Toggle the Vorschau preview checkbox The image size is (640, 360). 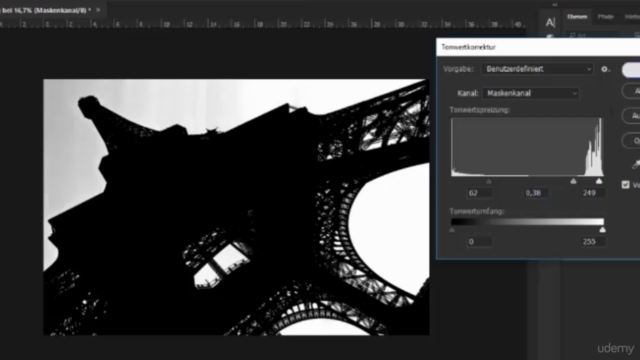[x=625, y=184]
